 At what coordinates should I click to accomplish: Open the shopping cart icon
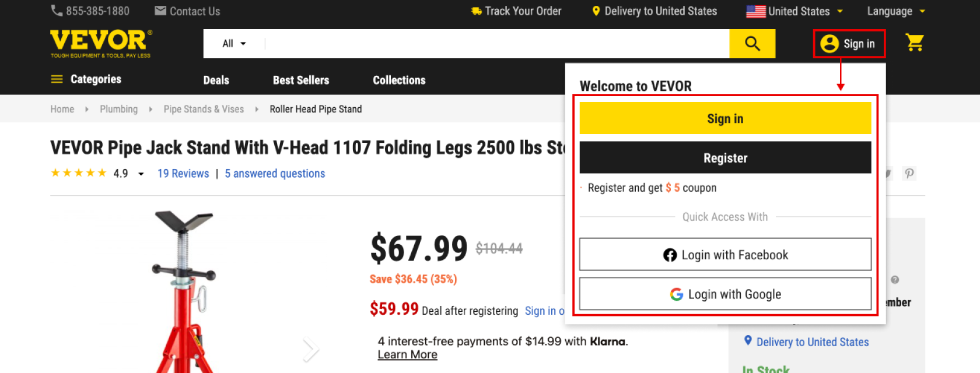coord(914,43)
